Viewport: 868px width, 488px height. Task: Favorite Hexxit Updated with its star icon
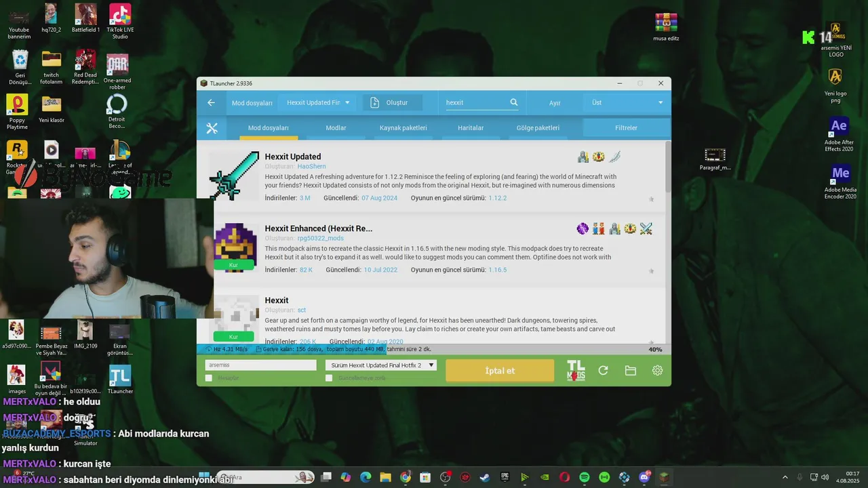tap(652, 199)
